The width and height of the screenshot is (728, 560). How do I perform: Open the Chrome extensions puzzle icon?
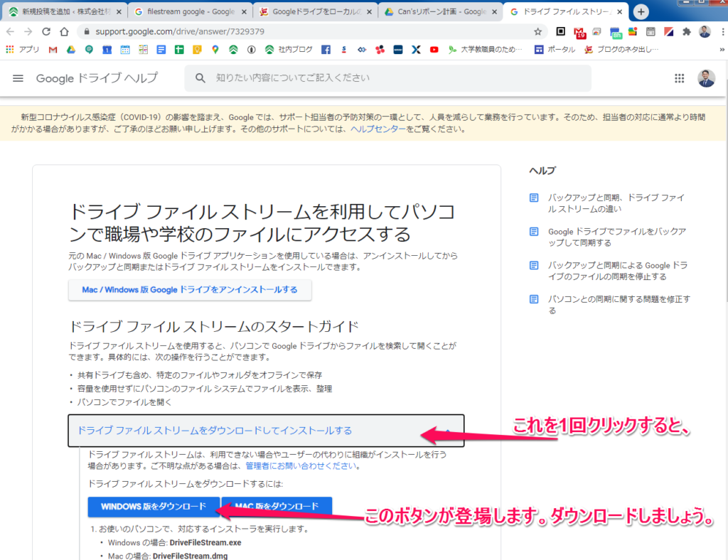pyautogui.click(x=686, y=31)
